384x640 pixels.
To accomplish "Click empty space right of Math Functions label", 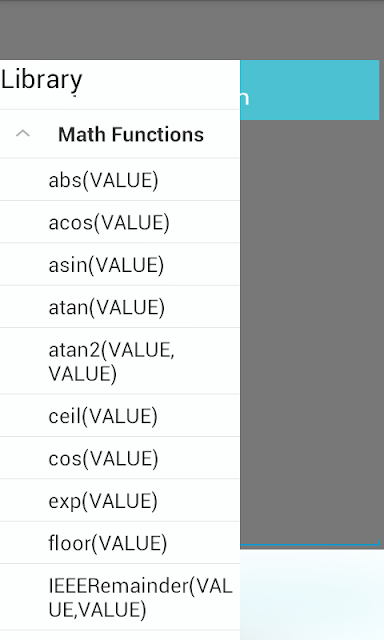I will point(222,134).
